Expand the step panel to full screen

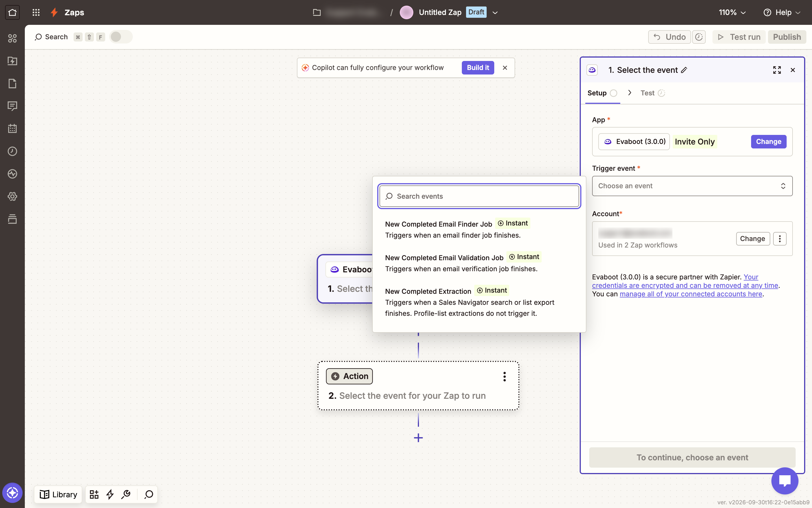point(777,70)
